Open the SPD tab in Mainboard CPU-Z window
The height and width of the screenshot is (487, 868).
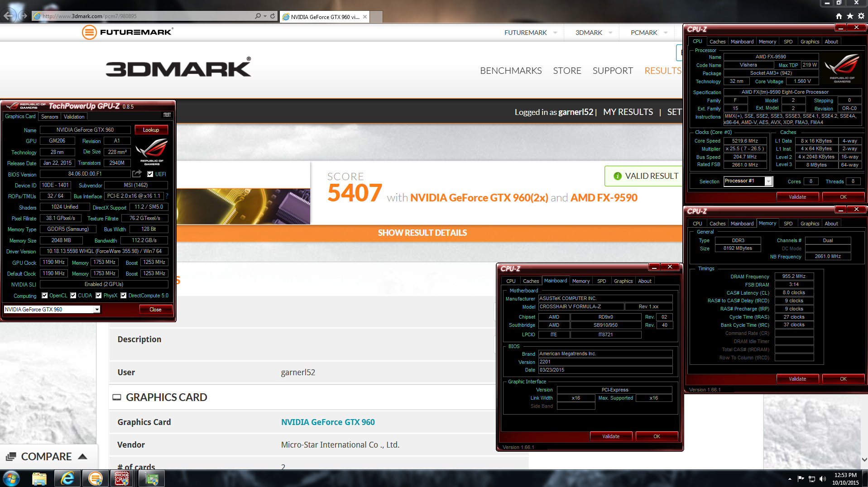(601, 281)
